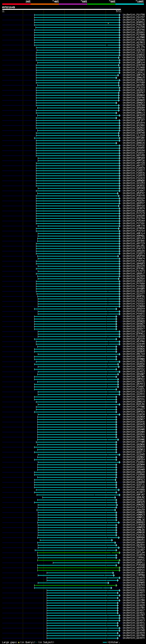Select hit UniRef100_Q42815
146x644 pixels.
click(x=134, y=60)
